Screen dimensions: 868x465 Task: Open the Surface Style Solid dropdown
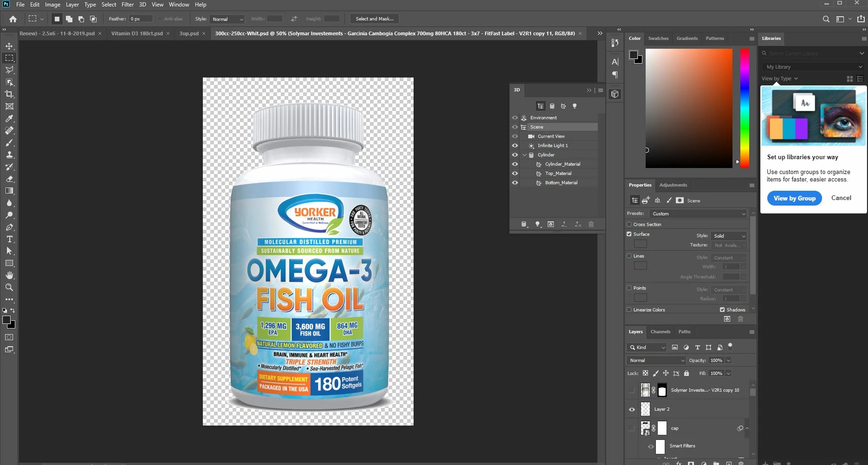pyautogui.click(x=729, y=236)
